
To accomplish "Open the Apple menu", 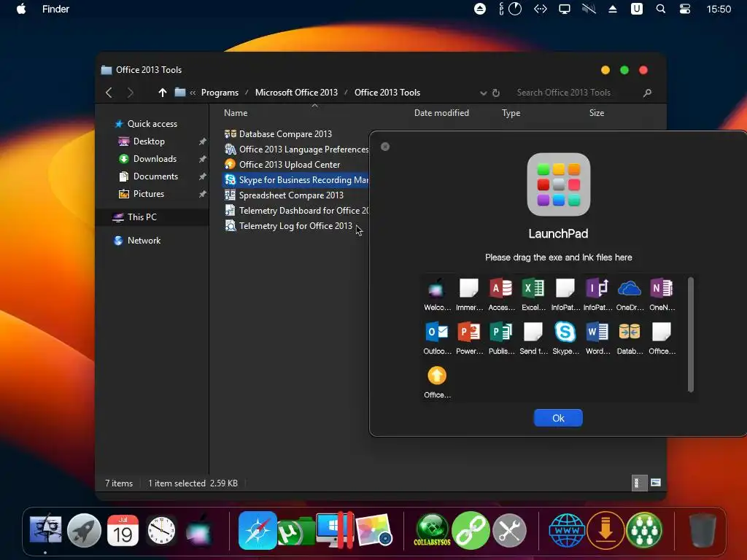I will point(21,9).
